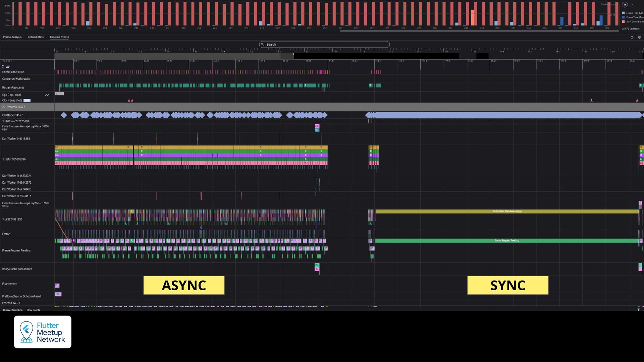Click the track sorting lines icon
The height and width of the screenshot is (362, 644).
pyautogui.click(x=8, y=67)
